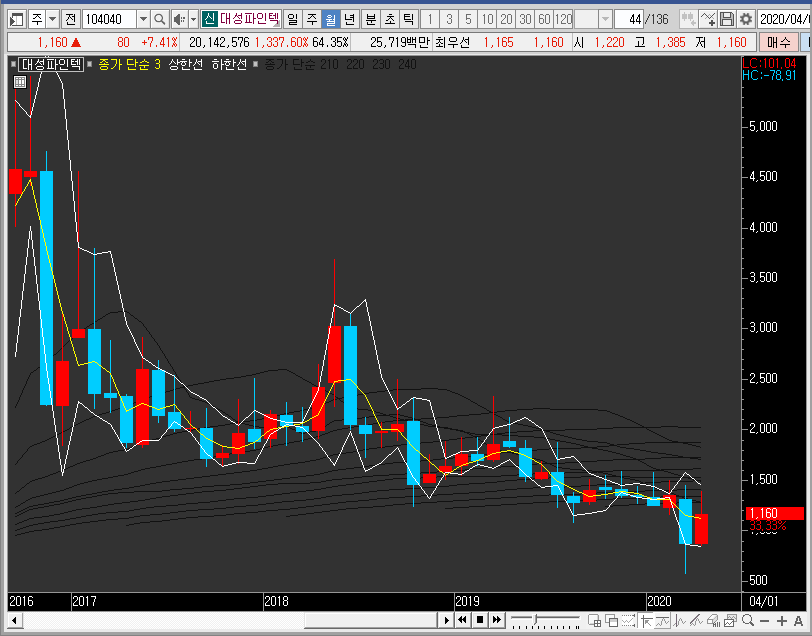Select the 10 interval button
812x636 pixels.
[x=487, y=20]
